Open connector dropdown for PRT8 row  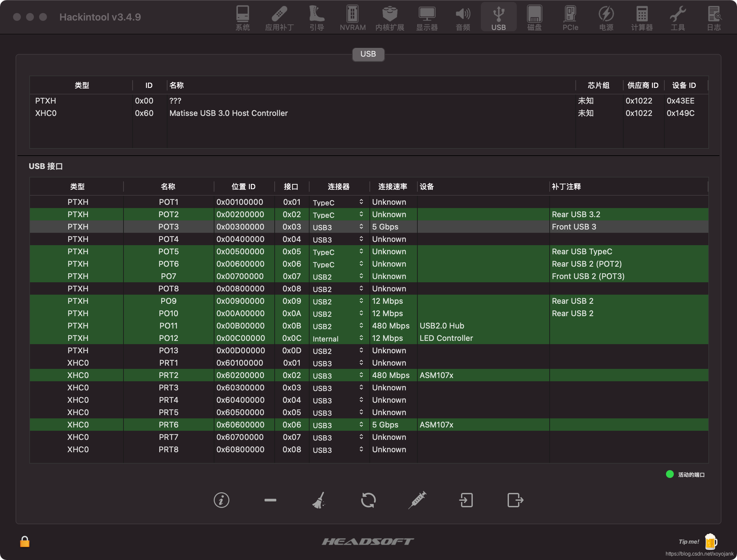[x=361, y=449]
